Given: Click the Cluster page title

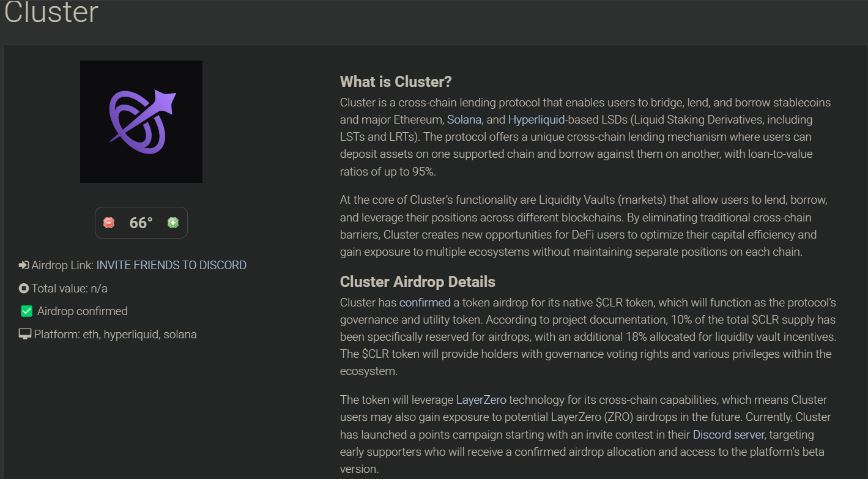Looking at the screenshot, I should click(x=51, y=12).
